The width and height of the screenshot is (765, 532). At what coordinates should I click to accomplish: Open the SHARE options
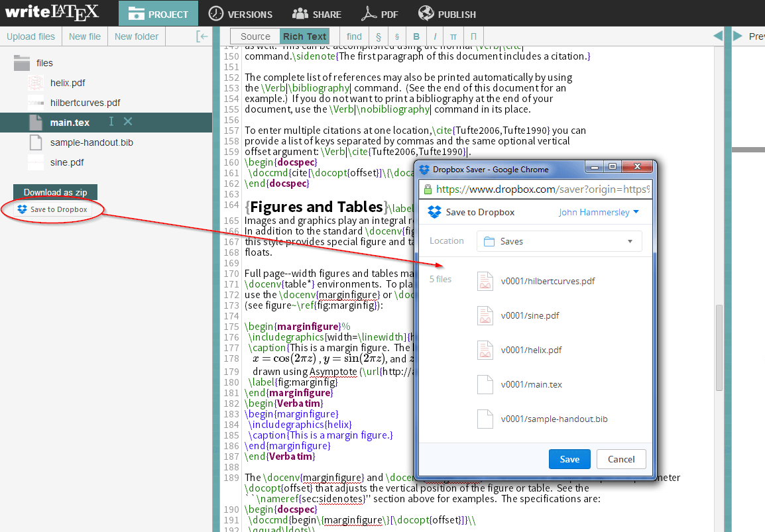(x=317, y=13)
